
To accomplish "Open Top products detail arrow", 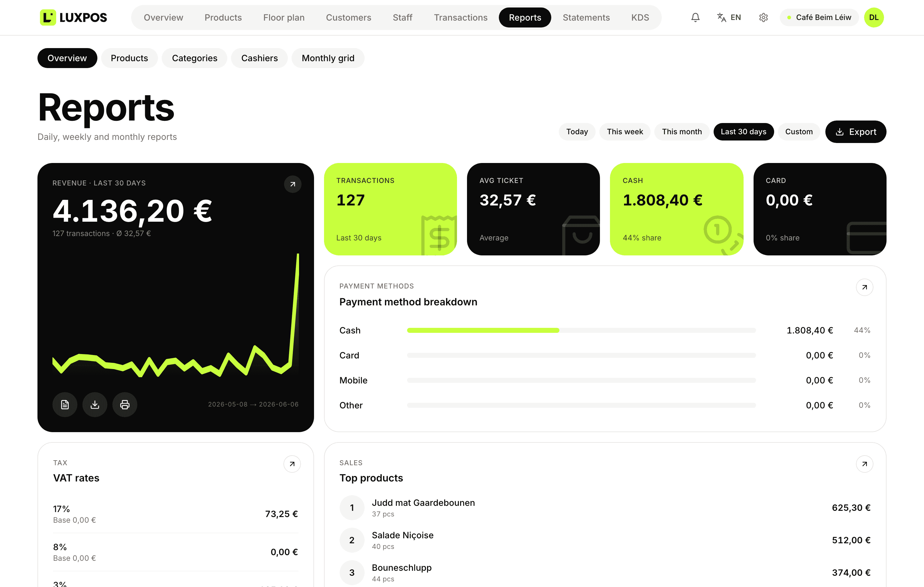I will click(864, 464).
